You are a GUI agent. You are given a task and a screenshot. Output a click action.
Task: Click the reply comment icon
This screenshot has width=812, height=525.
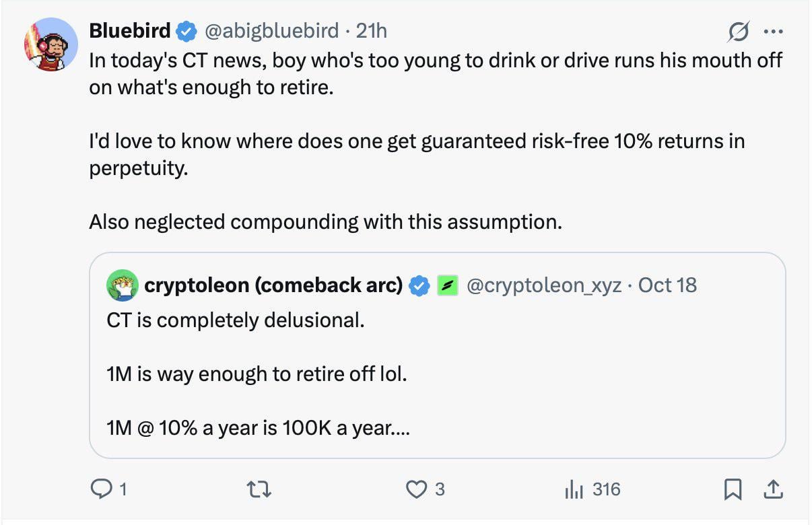tap(100, 489)
